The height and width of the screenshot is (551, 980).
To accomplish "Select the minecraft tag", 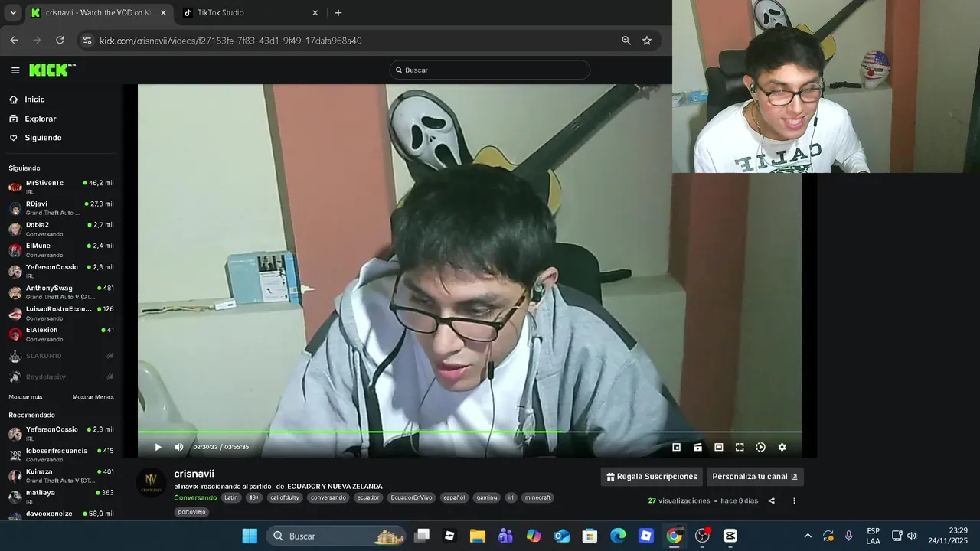I will (x=537, y=497).
